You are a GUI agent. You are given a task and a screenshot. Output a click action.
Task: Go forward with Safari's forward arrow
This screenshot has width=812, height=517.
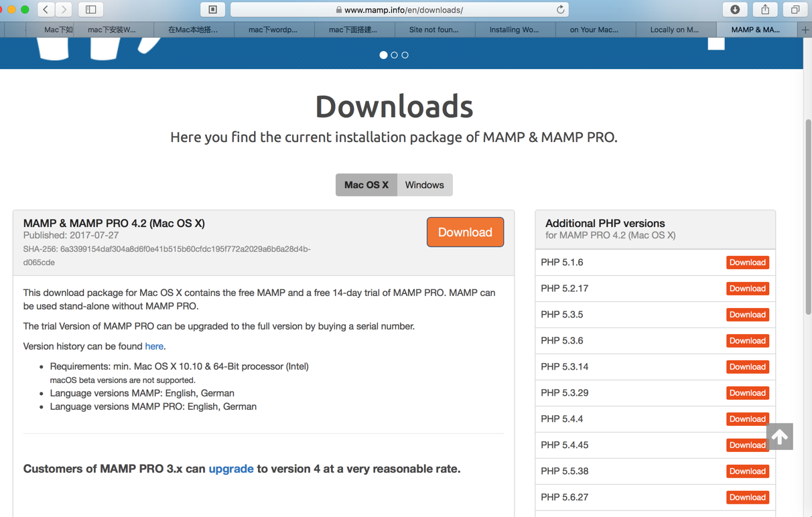click(x=64, y=9)
